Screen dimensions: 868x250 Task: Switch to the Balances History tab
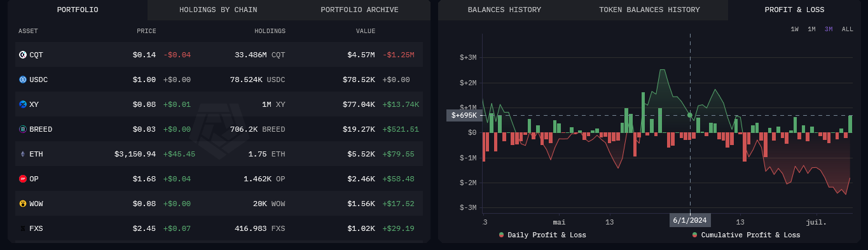[504, 10]
